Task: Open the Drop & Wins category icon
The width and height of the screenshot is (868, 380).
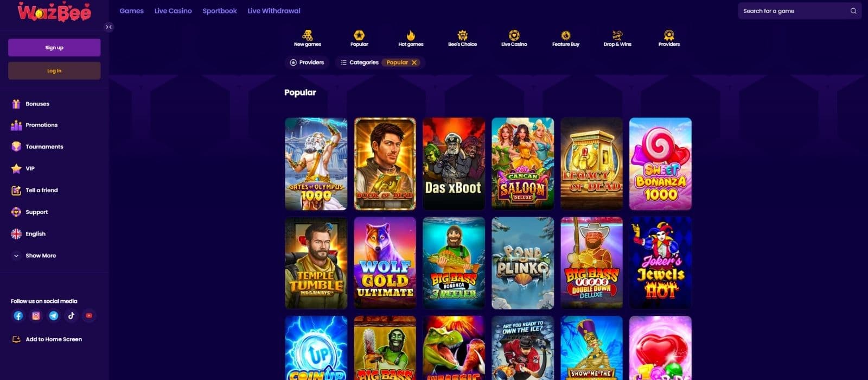Action: coord(617,35)
